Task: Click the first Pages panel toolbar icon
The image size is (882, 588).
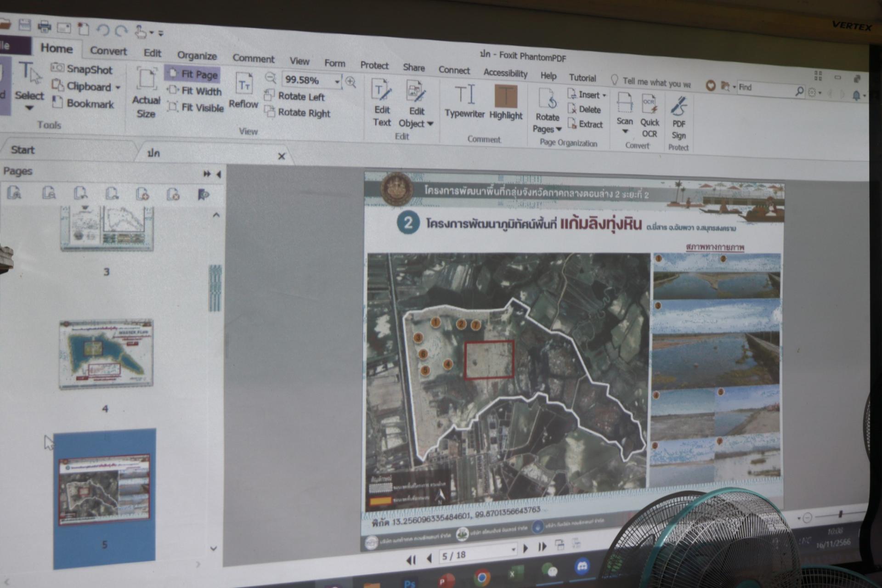Action: (x=15, y=193)
